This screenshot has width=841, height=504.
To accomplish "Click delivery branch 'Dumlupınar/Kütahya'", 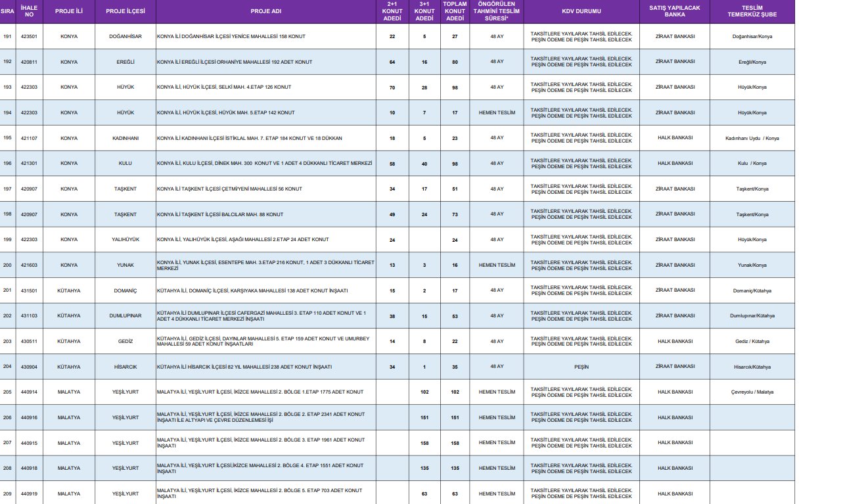I will 752,316.
